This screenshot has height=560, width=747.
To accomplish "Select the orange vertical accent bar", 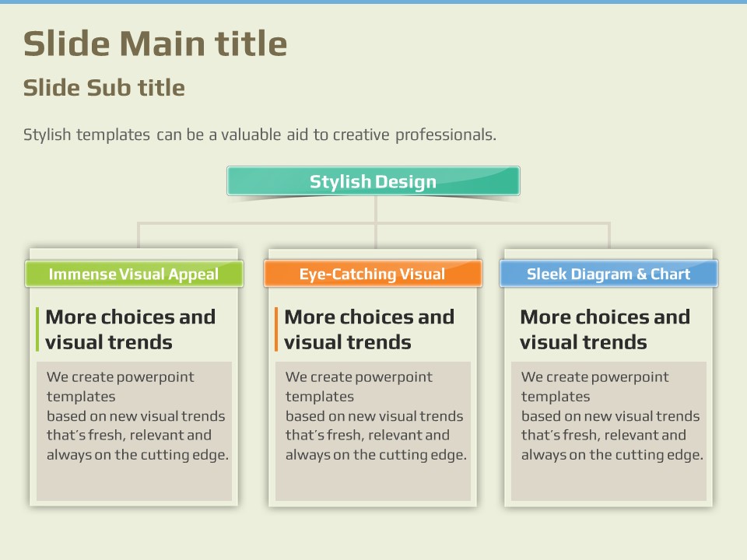I will pos(275,329).
